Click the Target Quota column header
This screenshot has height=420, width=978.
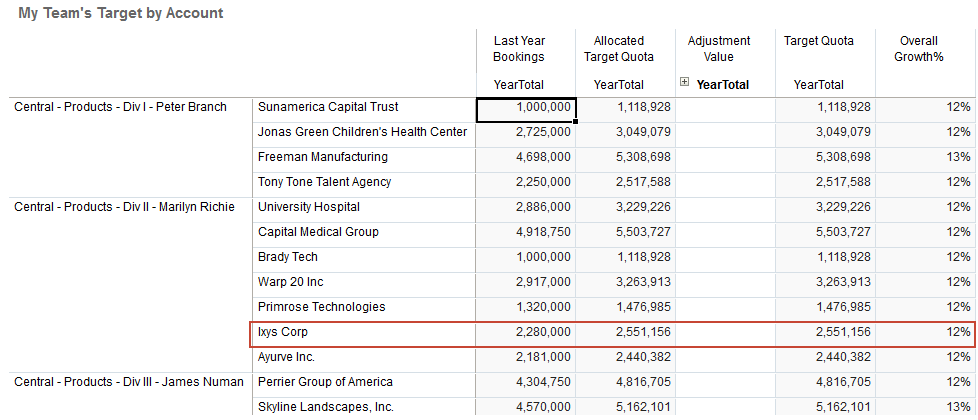(818, 42)
